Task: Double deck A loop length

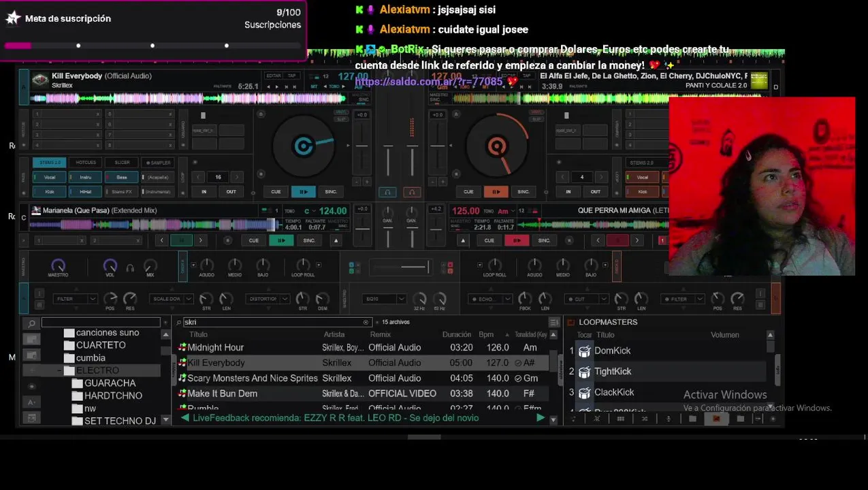Action: [237, 177]
